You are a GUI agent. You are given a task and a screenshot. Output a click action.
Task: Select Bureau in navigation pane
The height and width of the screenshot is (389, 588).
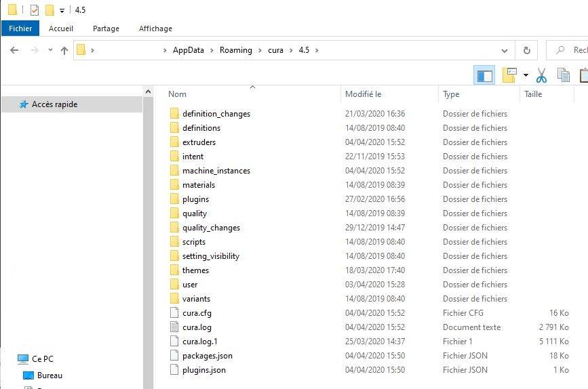coord(50,375)
